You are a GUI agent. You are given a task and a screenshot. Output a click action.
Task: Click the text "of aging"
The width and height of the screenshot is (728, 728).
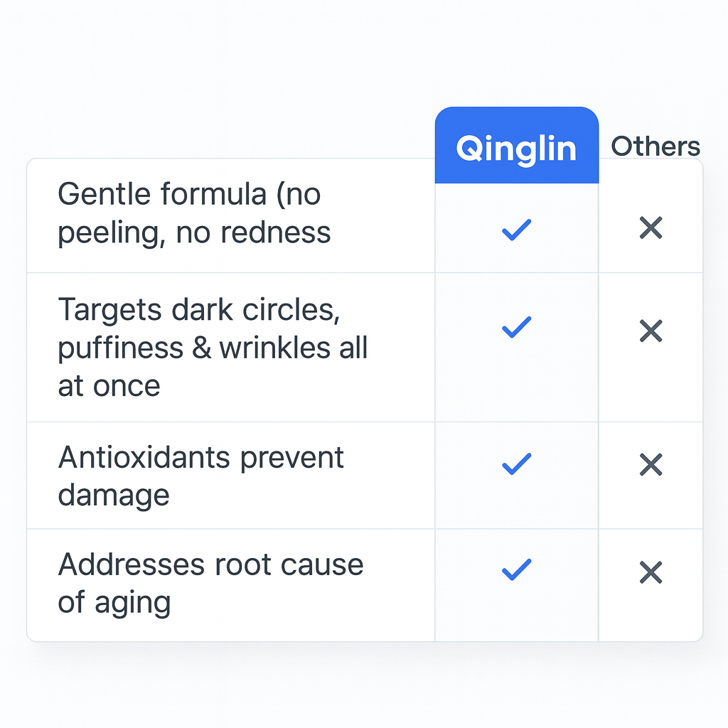[x=114, y=603]
